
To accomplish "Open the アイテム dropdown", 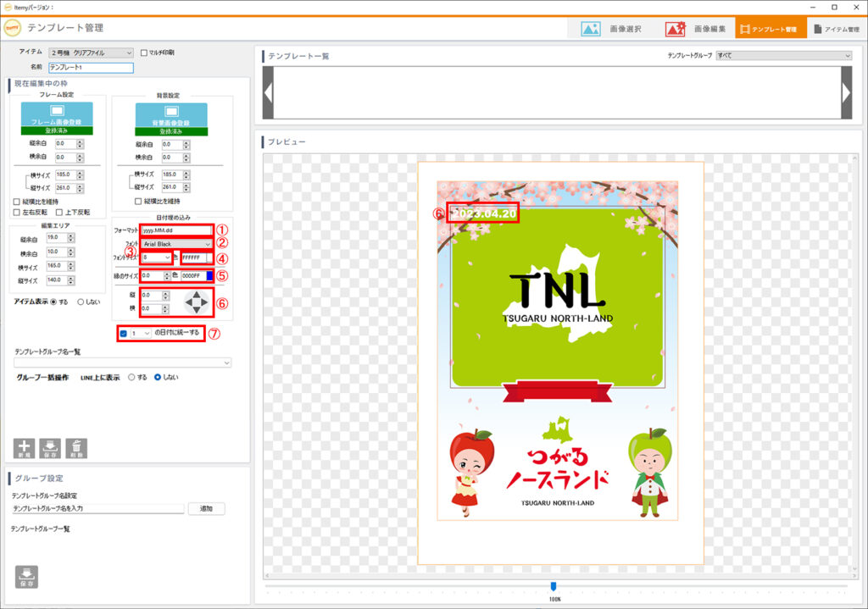I will tap(91, 53).
